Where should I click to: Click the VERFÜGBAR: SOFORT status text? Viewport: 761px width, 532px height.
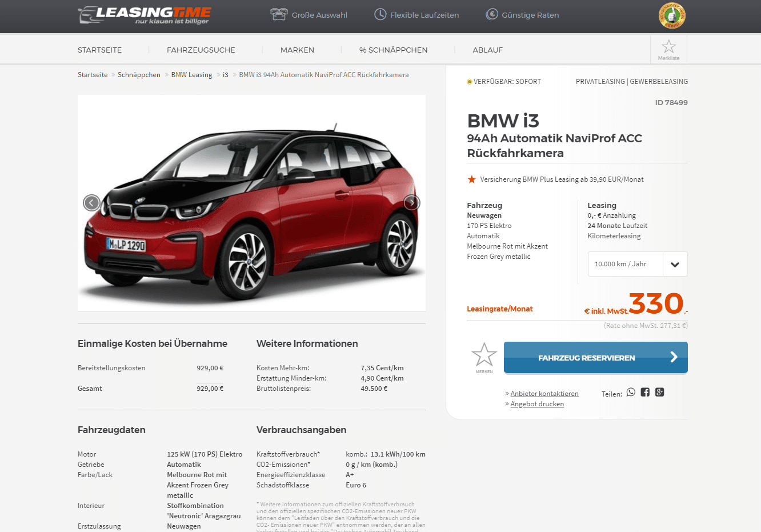(x=507, y=82)
